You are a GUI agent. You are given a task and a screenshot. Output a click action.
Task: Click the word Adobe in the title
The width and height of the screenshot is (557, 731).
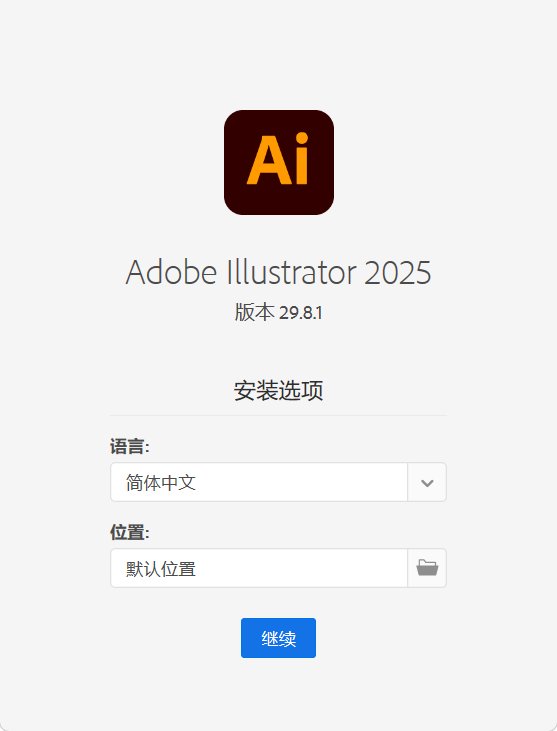(x=172, y=272)
